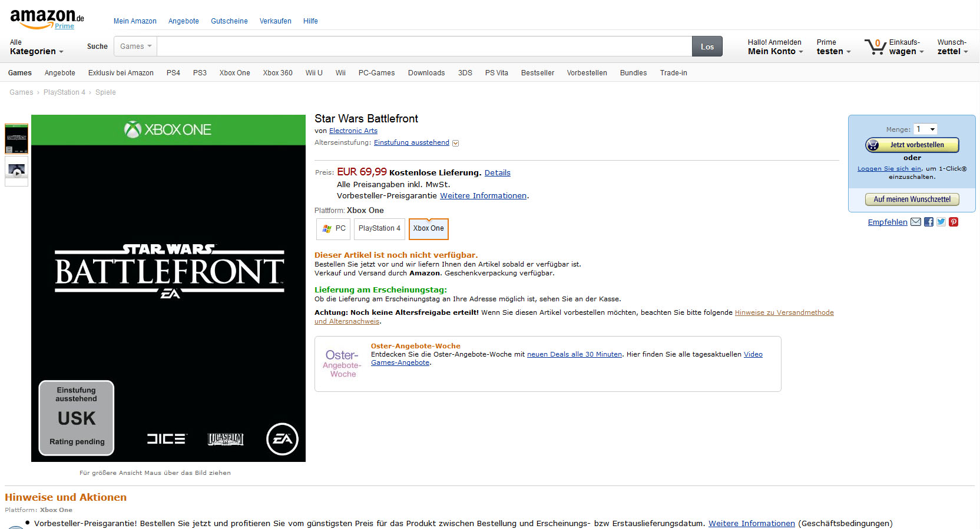The height and width of the screenshot is (529, 980).
Task: Expand the Prime testen menu
Action: [833, 47]
